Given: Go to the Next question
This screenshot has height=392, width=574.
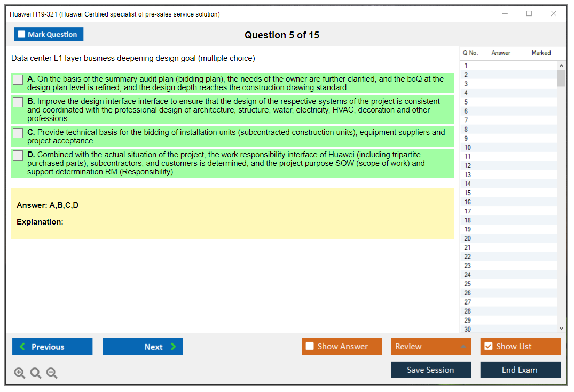Looking at the screenshot, I should 143,347.
